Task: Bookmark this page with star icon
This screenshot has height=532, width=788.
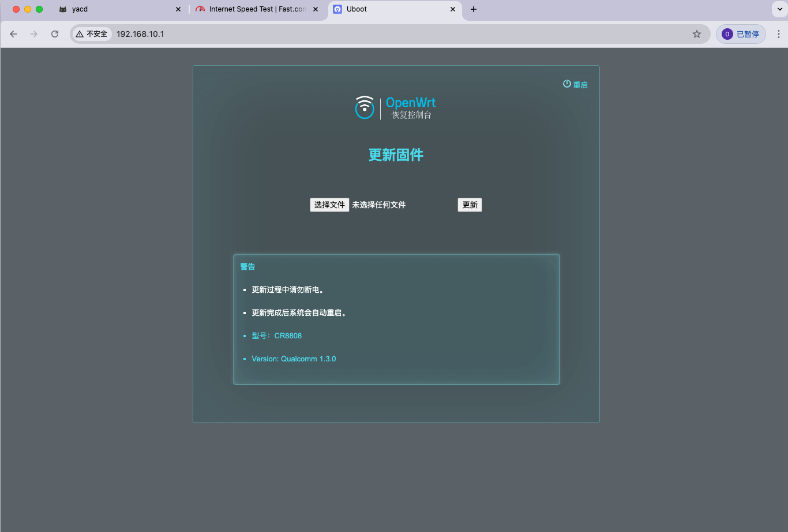Action: point(697,34)
